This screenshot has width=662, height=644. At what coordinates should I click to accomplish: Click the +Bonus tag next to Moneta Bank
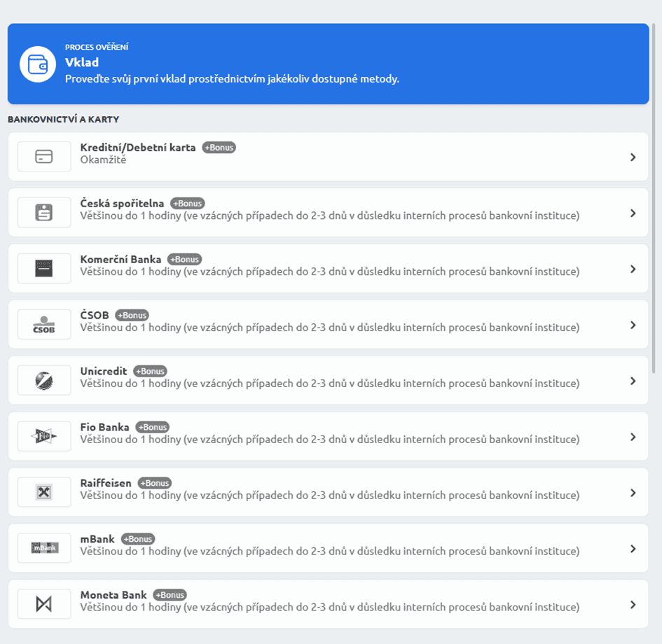click(x=170, y=595)
